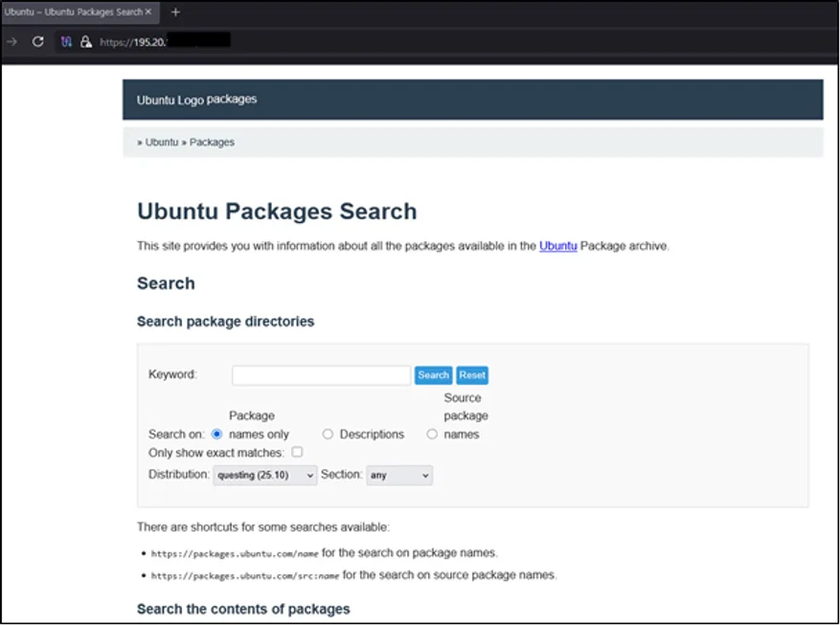Screen dimensions: 840x625
Task: Open the Ubuntu breadcrumb link
Action: (x=161, y=143)
